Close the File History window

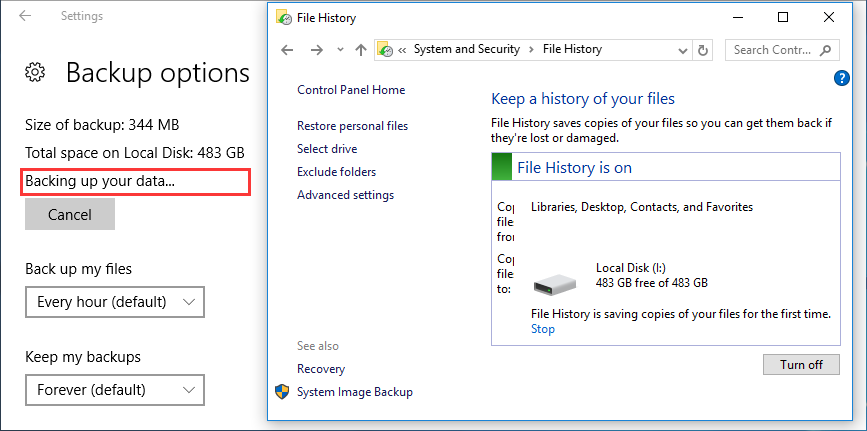point(828,18)
